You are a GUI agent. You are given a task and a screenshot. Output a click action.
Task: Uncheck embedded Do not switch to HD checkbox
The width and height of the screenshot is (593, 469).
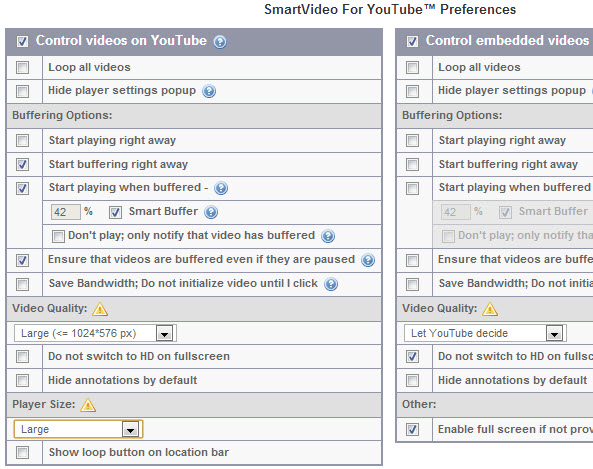412,356
